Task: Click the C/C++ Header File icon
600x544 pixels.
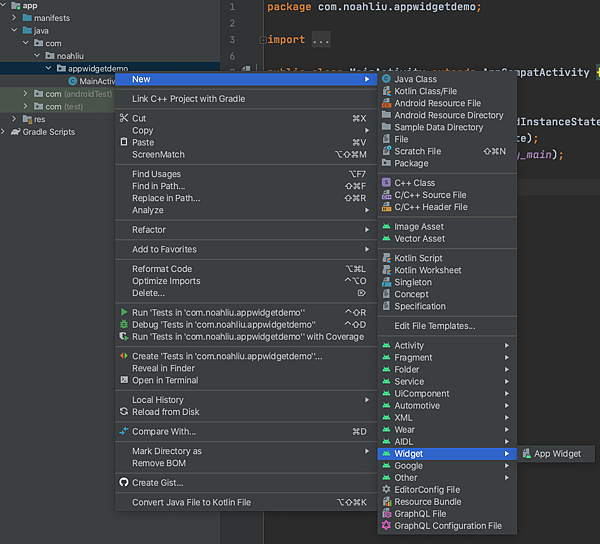Action: [386, 207]
